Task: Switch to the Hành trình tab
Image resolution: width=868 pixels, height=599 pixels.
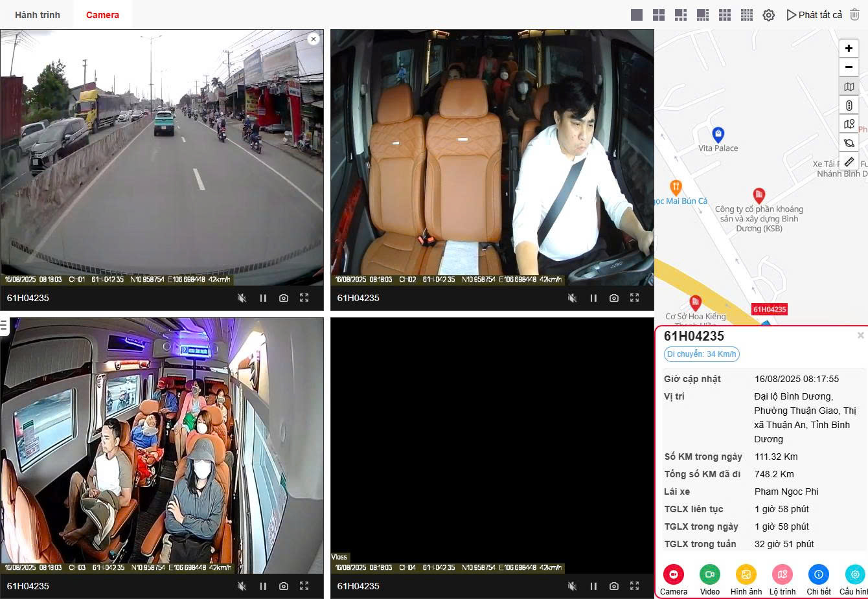Action: click(x=37, y=14)
